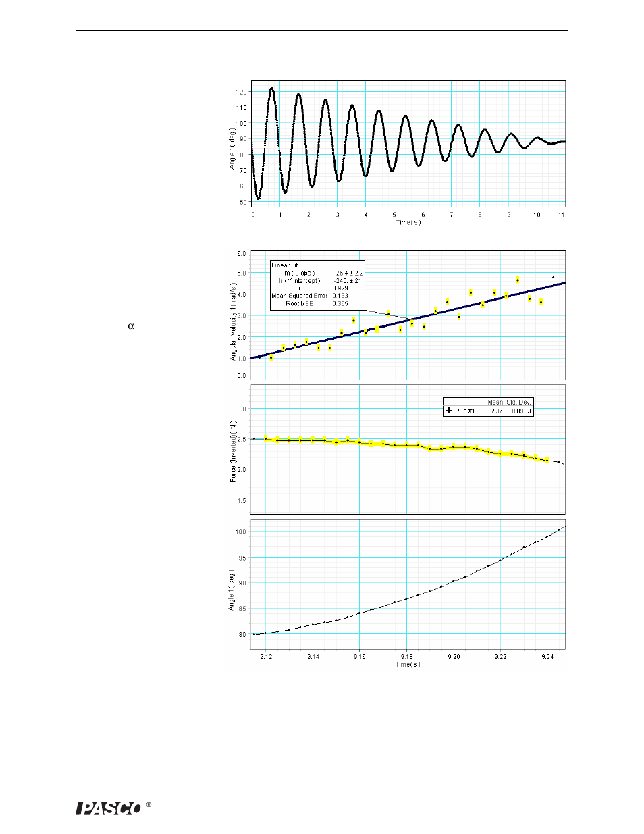This screenshot has width=644, height=834.
Task: Click the Linear Fit box title
Action: 285,265
